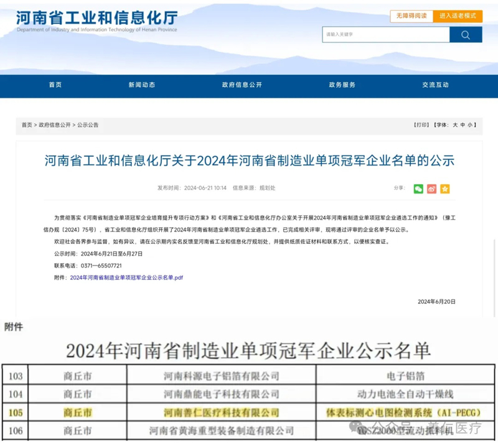
Task: Open the 政务服务 navigation tab
Action: (x=342, y=85)
